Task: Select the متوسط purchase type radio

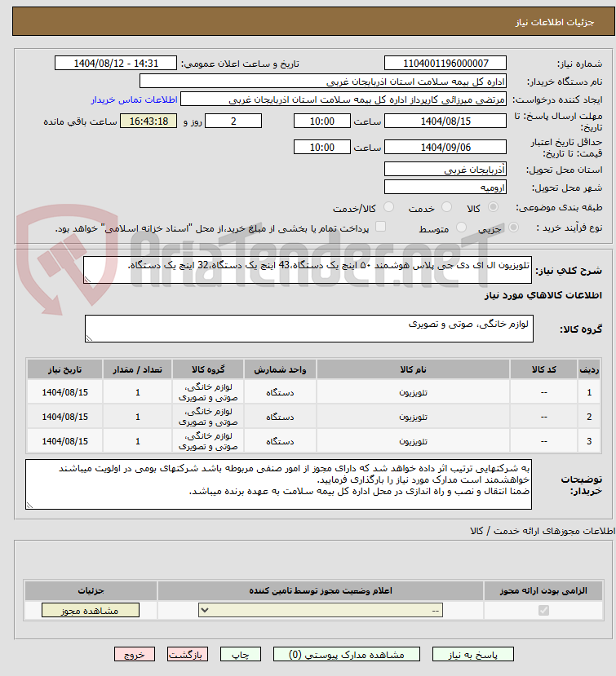Action: (461, 228)
